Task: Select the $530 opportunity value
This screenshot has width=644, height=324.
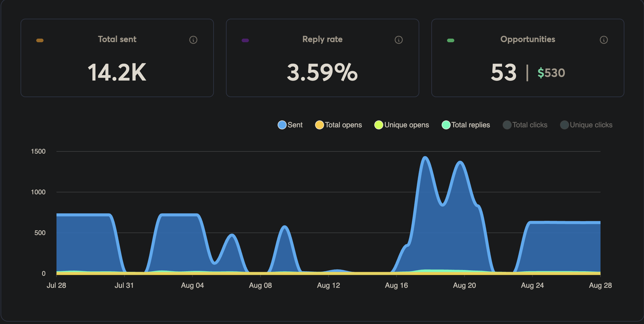Action: click(551, 73)
